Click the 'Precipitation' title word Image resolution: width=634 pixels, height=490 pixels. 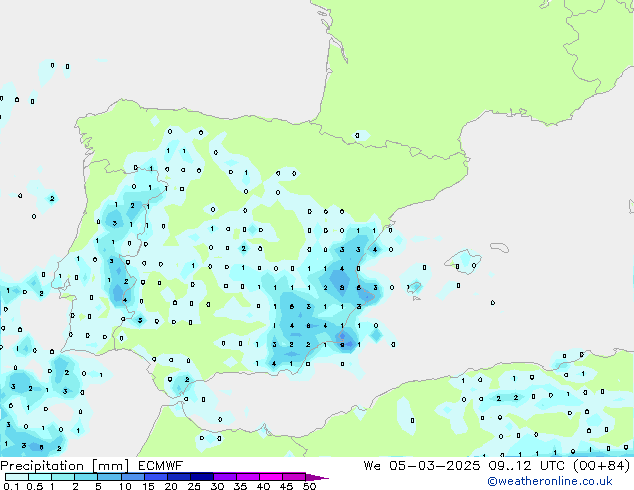[x=42, y=466]
